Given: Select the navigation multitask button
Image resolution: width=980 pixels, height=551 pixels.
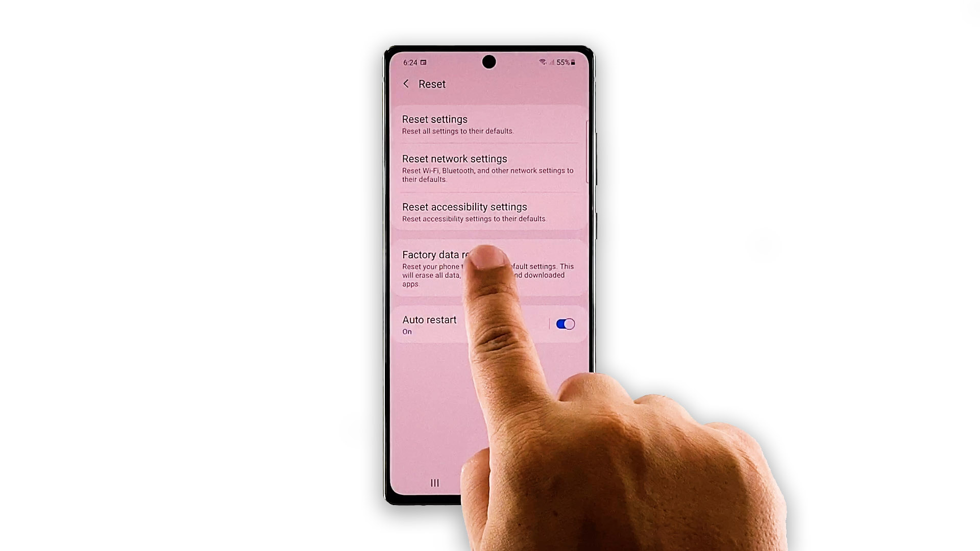Looking at the screenshot, I should click(433, 482).
